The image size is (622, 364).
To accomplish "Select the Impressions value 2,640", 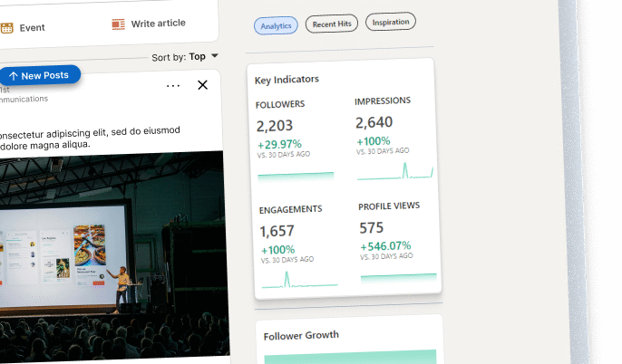I will (374, 123).
